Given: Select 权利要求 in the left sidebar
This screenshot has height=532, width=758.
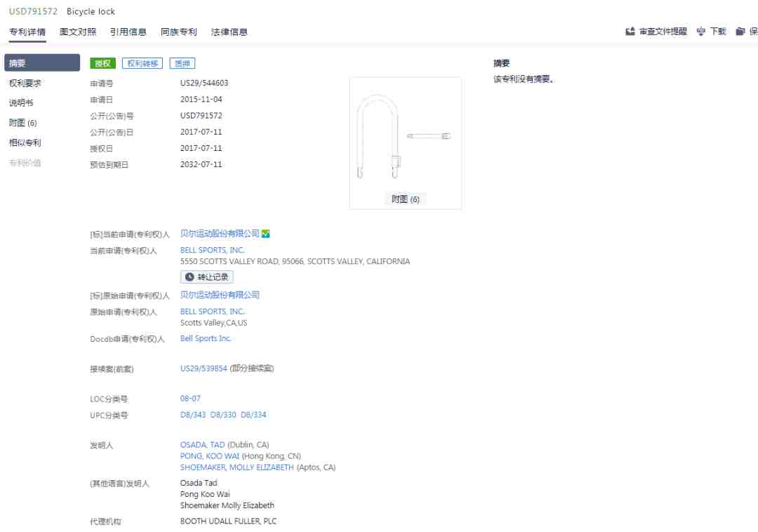Looking at the screenshot, I should point(25,83).
